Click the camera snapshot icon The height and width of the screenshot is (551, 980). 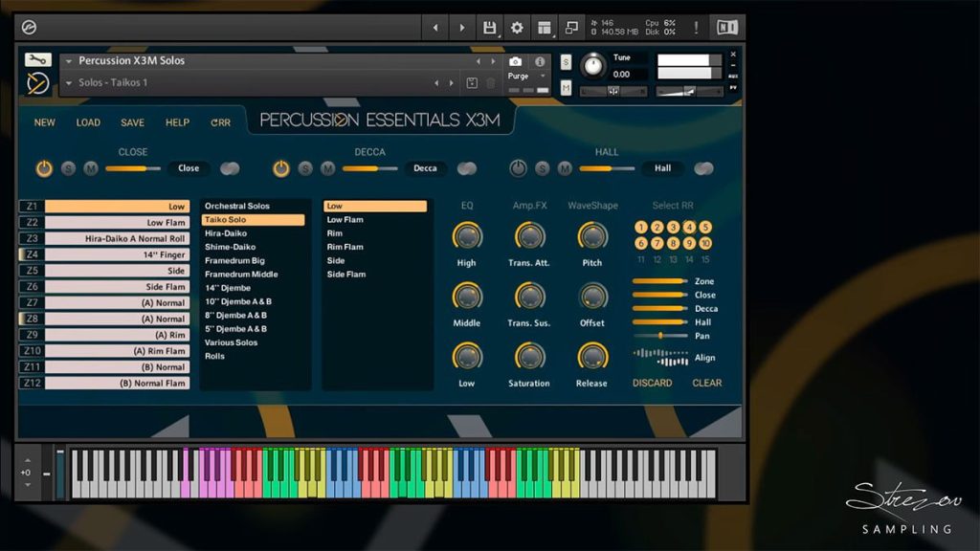pyautogui.click(x=515, y=61)
